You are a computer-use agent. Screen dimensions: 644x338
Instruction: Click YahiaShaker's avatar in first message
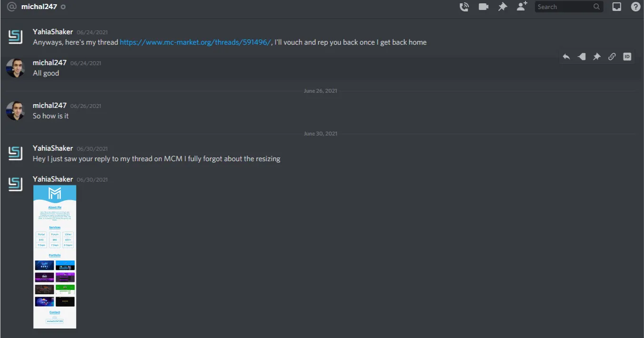click(x=15, y=37)
